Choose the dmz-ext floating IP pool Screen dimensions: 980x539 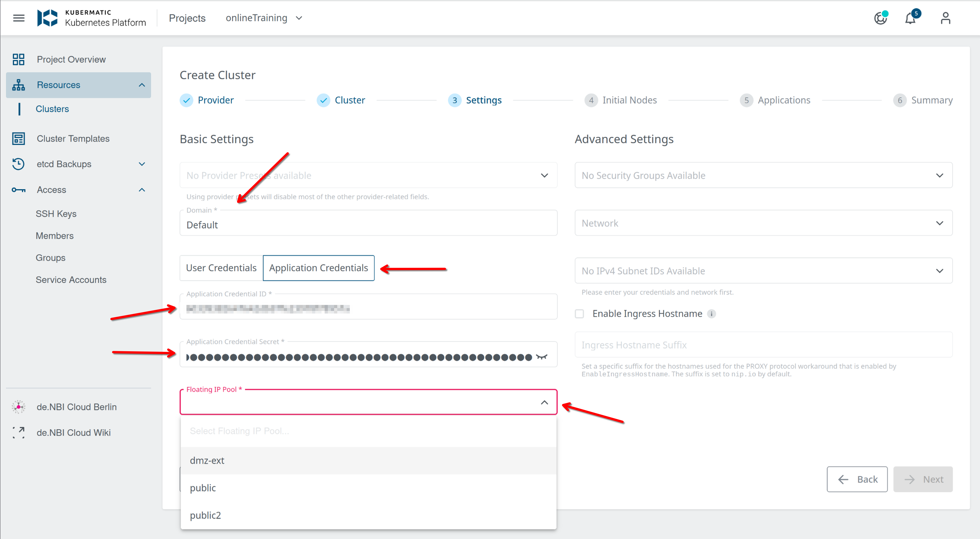tap(207, 460)
